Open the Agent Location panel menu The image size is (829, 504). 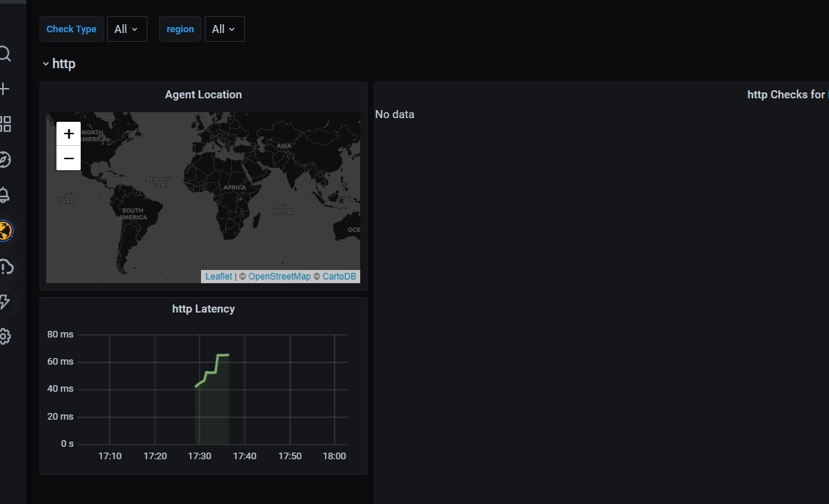coord(203,94)
